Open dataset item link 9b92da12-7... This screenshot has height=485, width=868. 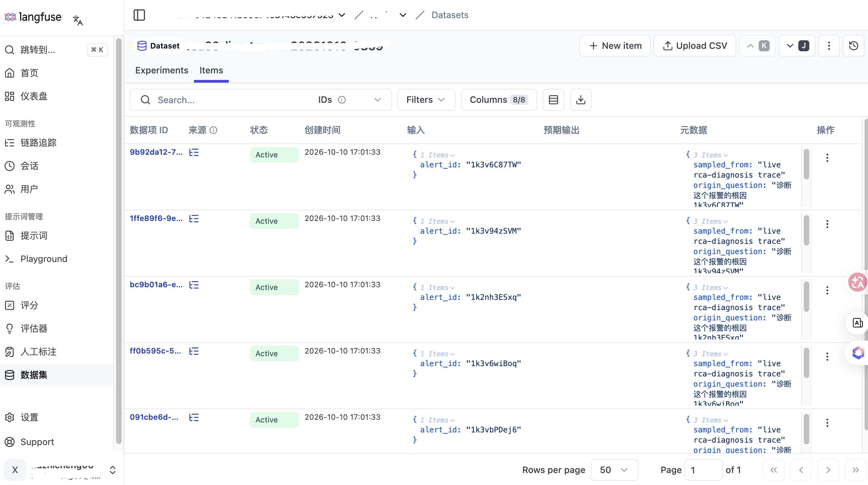(x=156, y=152)
